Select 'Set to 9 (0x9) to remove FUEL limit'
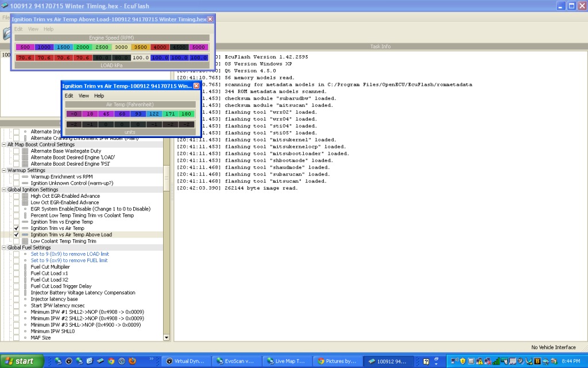Screen dimensions: 588x368 pos(69,260)
